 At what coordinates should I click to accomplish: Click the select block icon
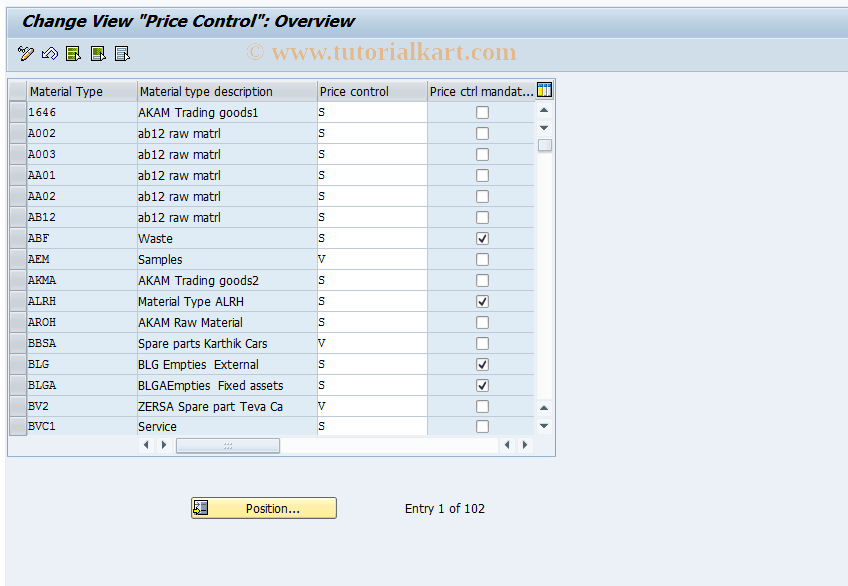tap(97, 53)
